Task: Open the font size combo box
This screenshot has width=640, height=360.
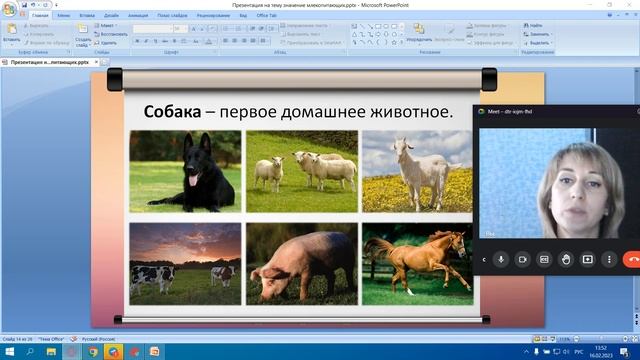Action: point(180,29)
